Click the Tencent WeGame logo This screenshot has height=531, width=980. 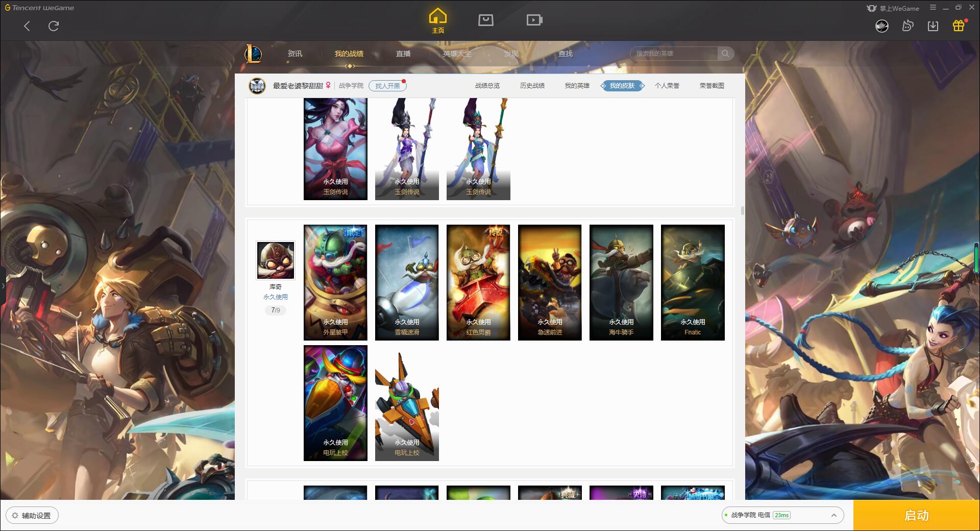(40, 8)
